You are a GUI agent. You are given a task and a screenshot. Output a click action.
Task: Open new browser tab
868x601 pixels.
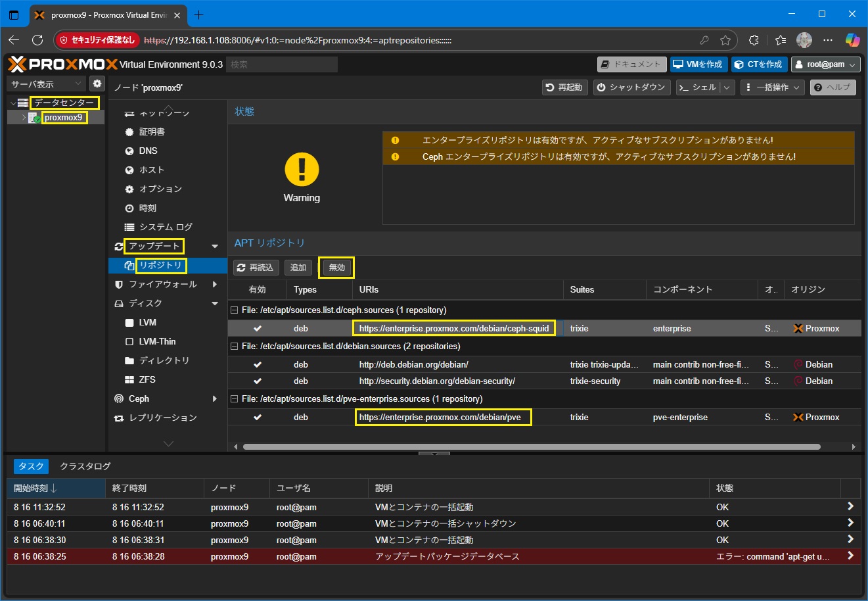pos(199,14)
